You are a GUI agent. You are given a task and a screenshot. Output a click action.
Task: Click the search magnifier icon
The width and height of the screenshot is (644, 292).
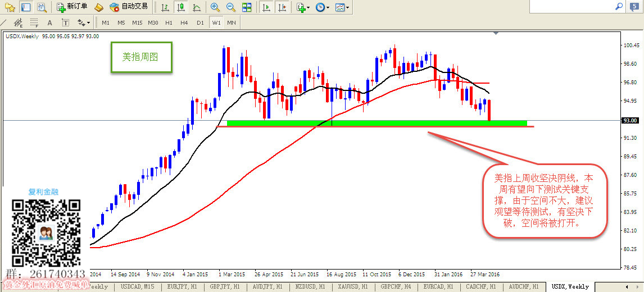[x=619, y=7]
